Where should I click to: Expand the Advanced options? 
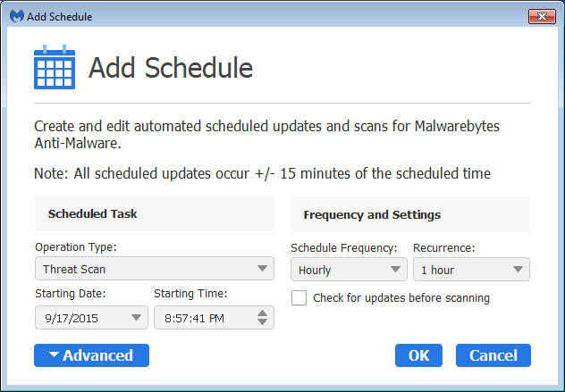(x=91, y=355)
